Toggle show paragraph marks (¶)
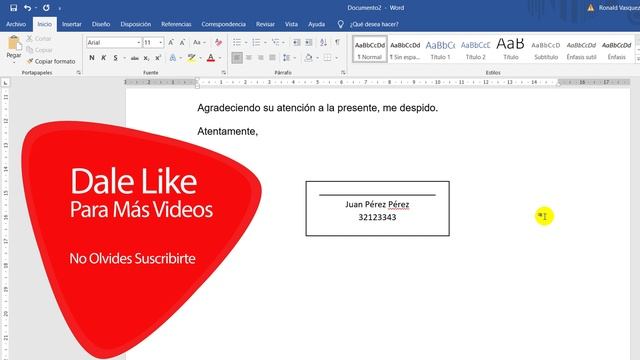Viewport: 640px width, 360px height. [338, 42]
